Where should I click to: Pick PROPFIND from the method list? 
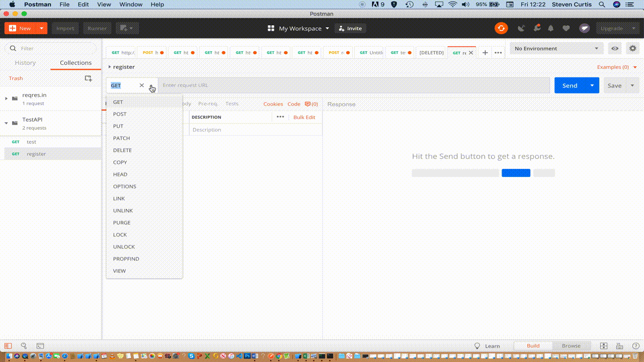tap(144, 259)
